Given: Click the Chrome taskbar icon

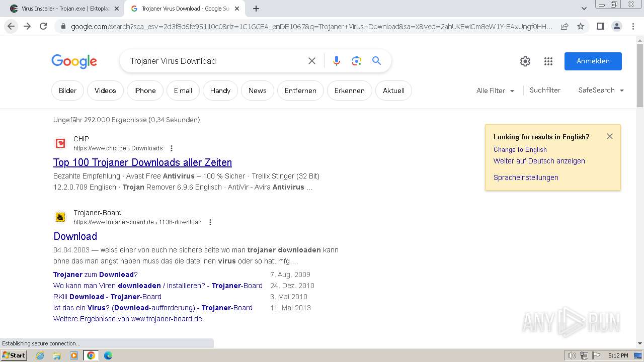Looking at the screenshot, I should (91, 355).
